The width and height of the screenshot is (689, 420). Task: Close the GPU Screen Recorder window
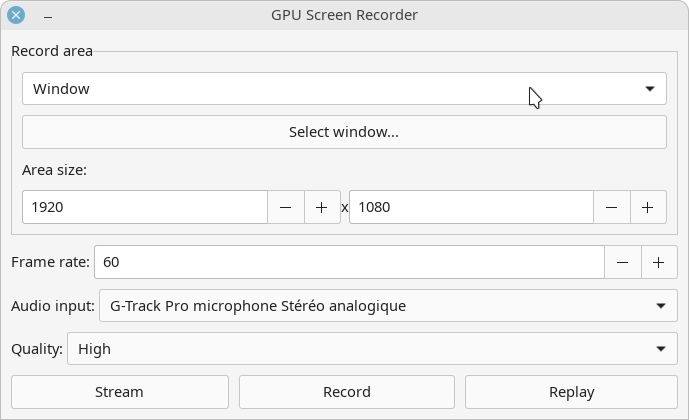tap(16, 15)
